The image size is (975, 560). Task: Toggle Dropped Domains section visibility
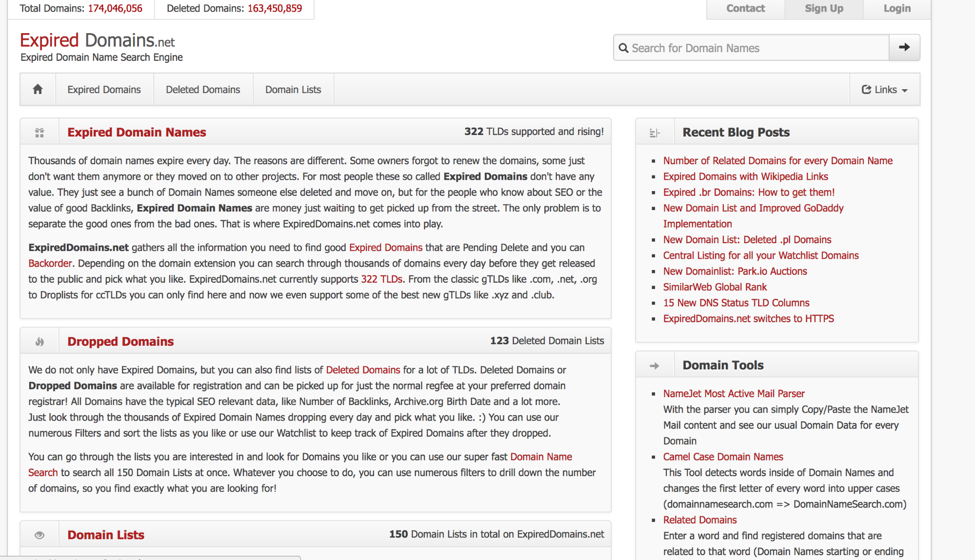(x=40, y=341)
